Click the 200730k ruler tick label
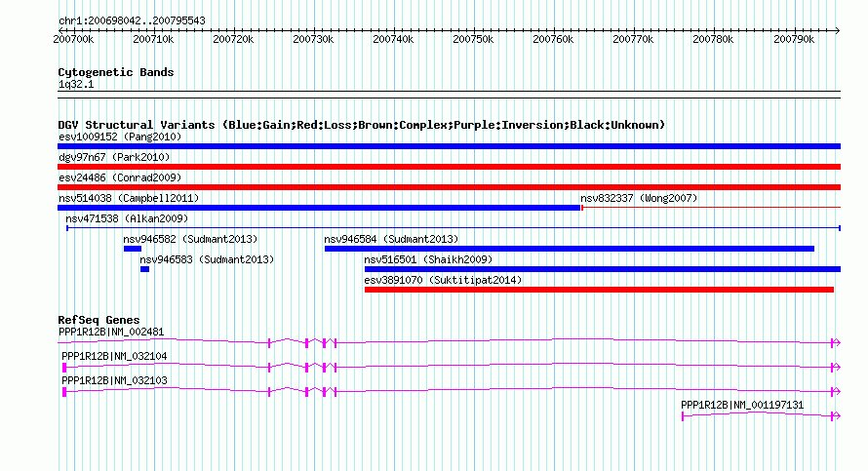This screenshot has width=868, height=471. tap(313, 39)
